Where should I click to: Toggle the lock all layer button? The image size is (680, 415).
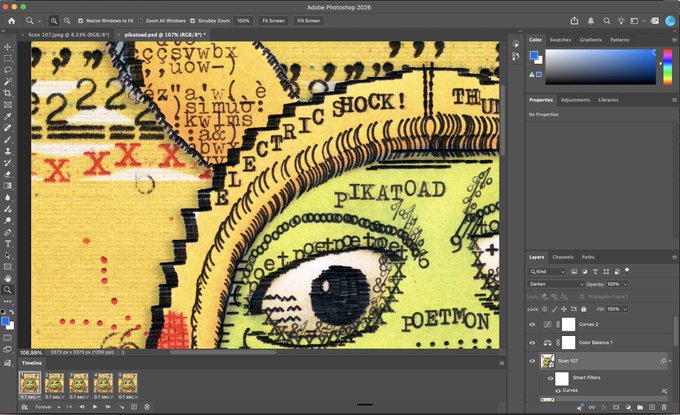click(x=584, y=309)
